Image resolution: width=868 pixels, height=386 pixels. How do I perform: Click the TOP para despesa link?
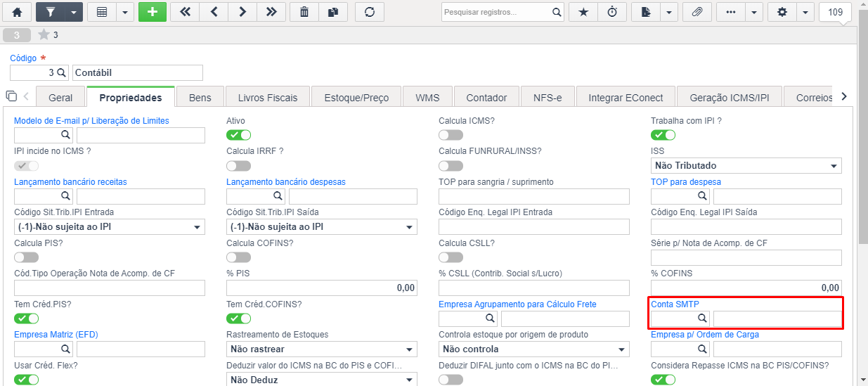pos(686,182)
